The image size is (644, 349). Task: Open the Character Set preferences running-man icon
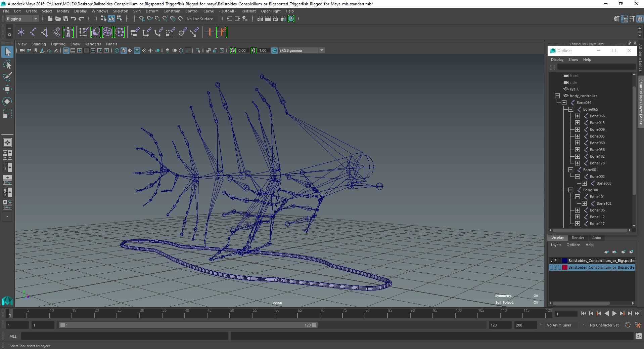(x=638, y=325)
